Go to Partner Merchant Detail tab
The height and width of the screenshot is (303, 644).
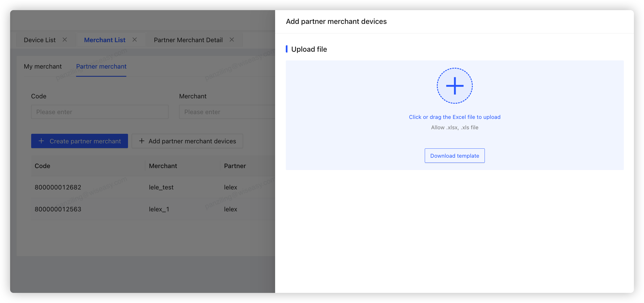188,40
